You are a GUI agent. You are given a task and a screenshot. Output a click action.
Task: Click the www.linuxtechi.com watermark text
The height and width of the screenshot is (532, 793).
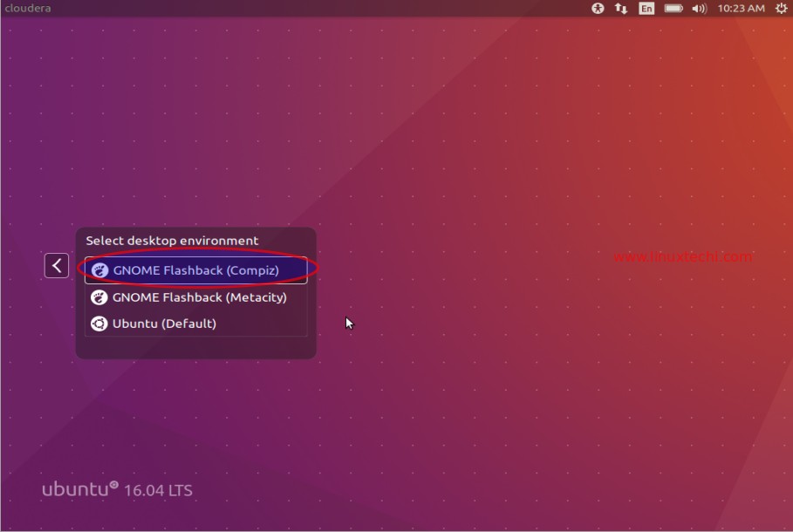click(682, 256)
